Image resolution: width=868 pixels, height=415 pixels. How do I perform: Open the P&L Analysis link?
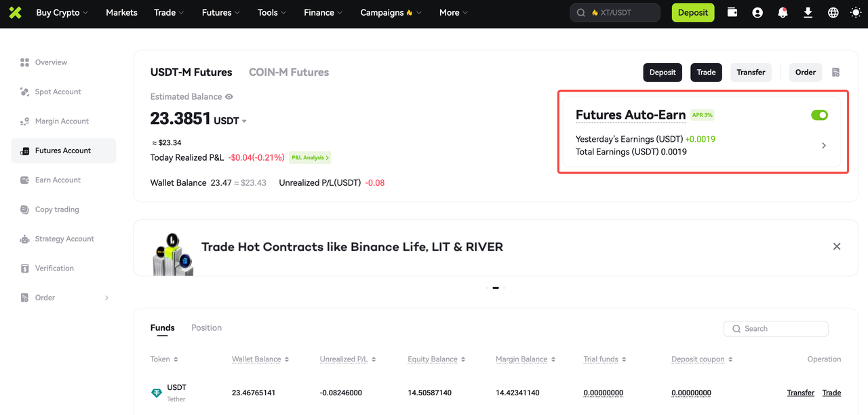(x=310, y=158)
